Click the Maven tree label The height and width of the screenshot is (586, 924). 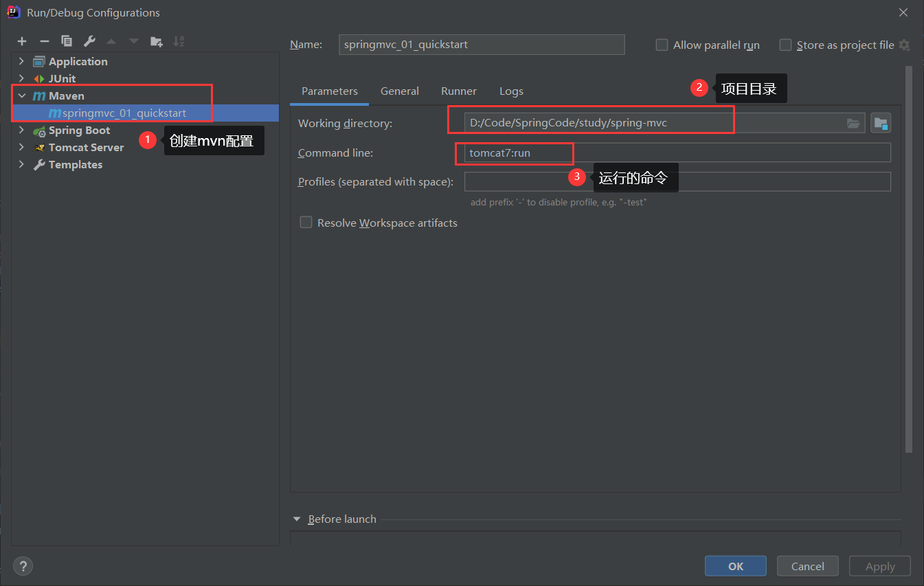[x=67, y=95]
